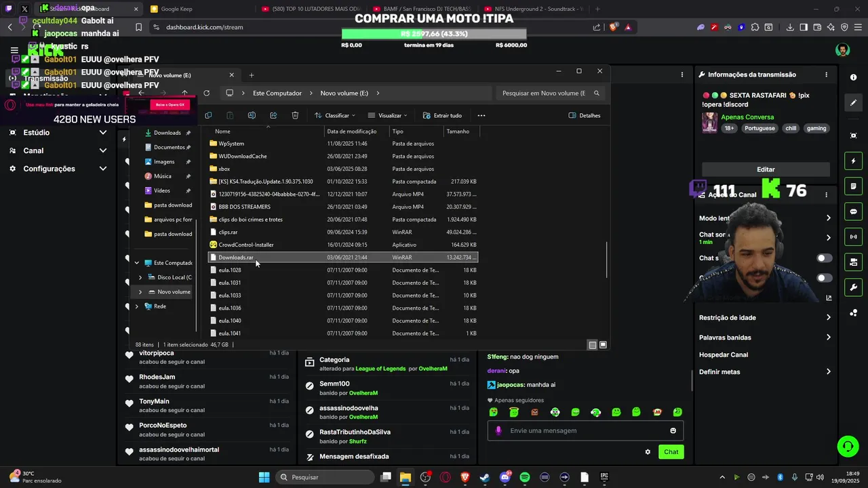The width and height of the screenshot is (868, 488).
Task: Click the OvelheraM moderator link beside Semm100
Action: (x=363, y=393)
